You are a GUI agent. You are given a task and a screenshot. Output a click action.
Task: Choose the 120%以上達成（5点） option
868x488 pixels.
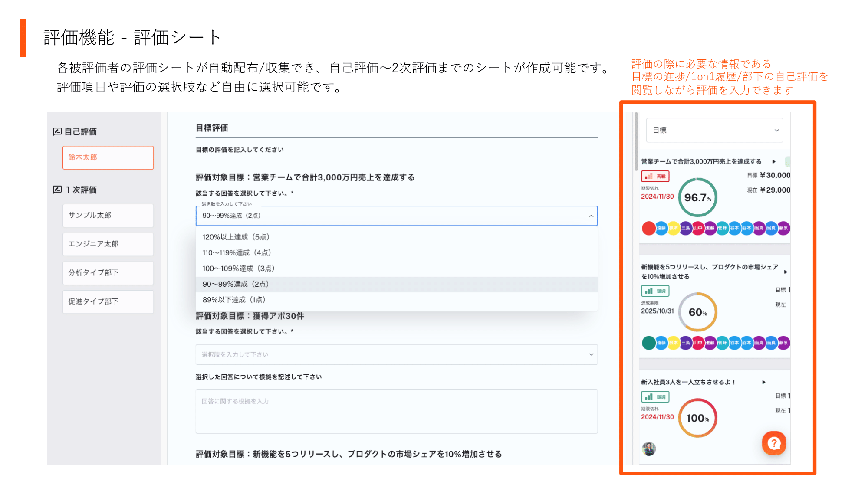pyautogui.click(x=236, y=237)
